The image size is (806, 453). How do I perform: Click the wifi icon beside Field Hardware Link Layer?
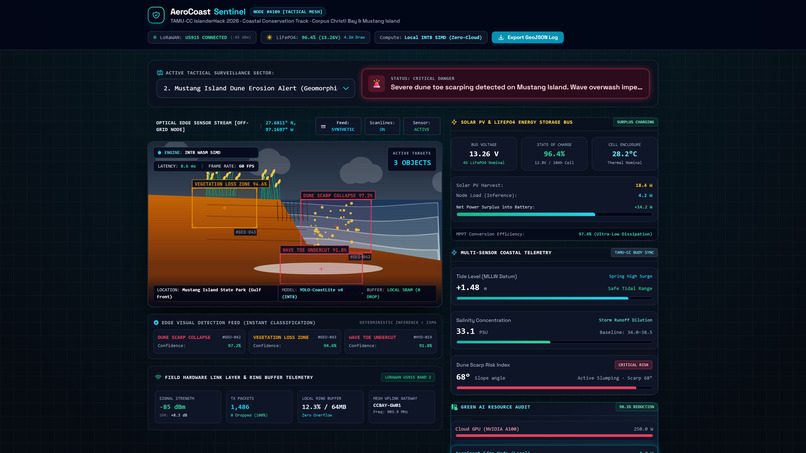[158, 377]
